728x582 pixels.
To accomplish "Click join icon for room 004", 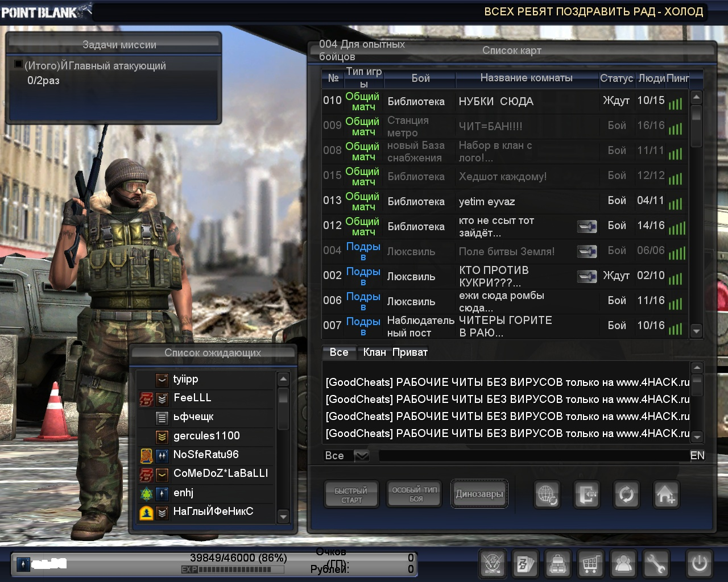I will pos(587,251).
